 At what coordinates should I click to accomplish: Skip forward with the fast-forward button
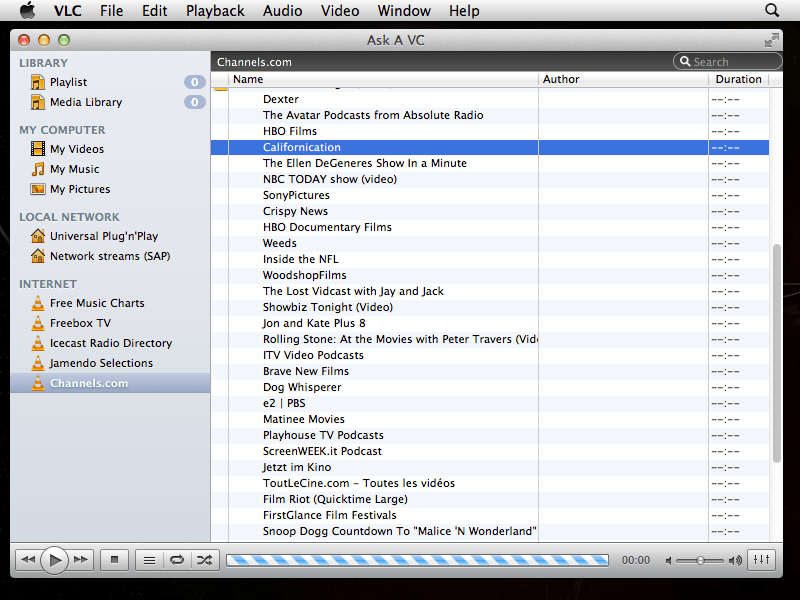click(x=81, y=560)
